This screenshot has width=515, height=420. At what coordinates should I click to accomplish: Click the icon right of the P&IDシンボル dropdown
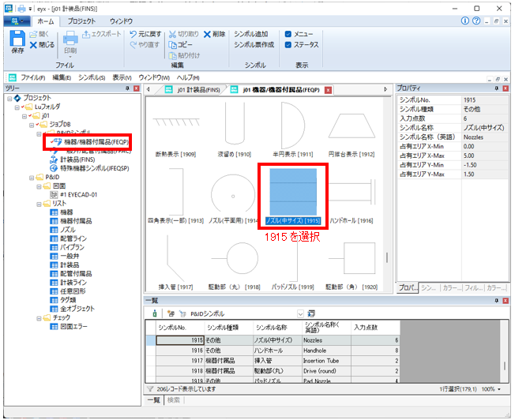[311, 313]
